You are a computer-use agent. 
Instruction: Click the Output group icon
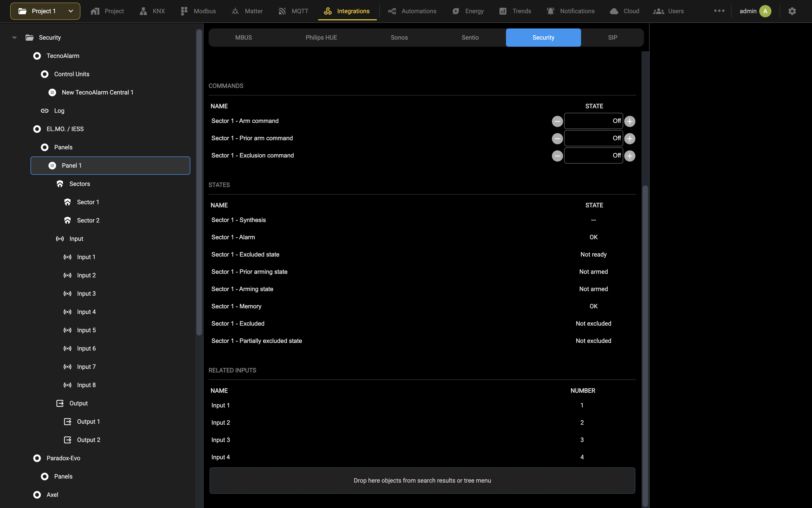[x=60, y=403]
